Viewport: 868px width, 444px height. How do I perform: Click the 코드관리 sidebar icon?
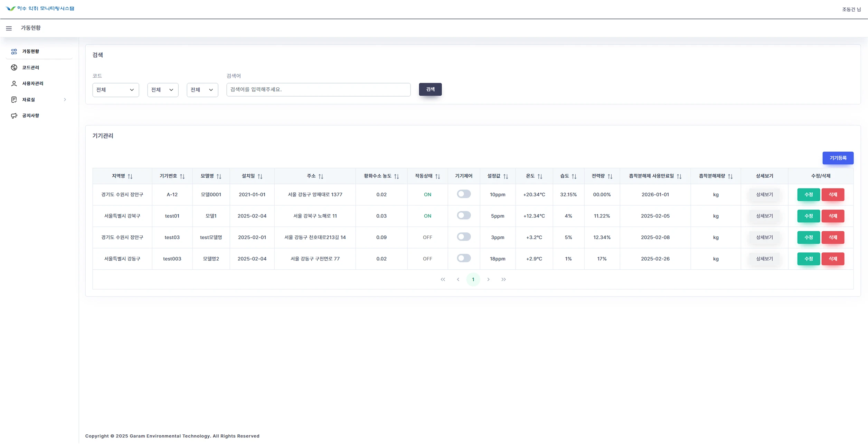click(x=14, y=67)
